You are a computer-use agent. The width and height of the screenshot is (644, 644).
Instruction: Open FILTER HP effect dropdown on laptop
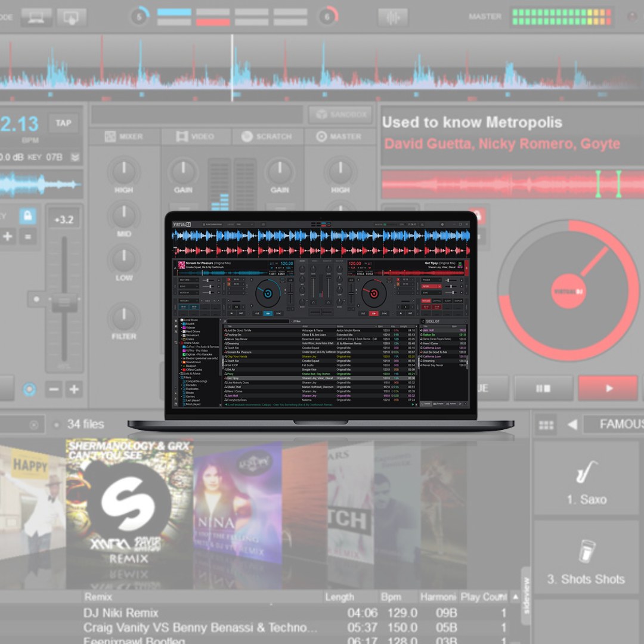pos(188,293)
